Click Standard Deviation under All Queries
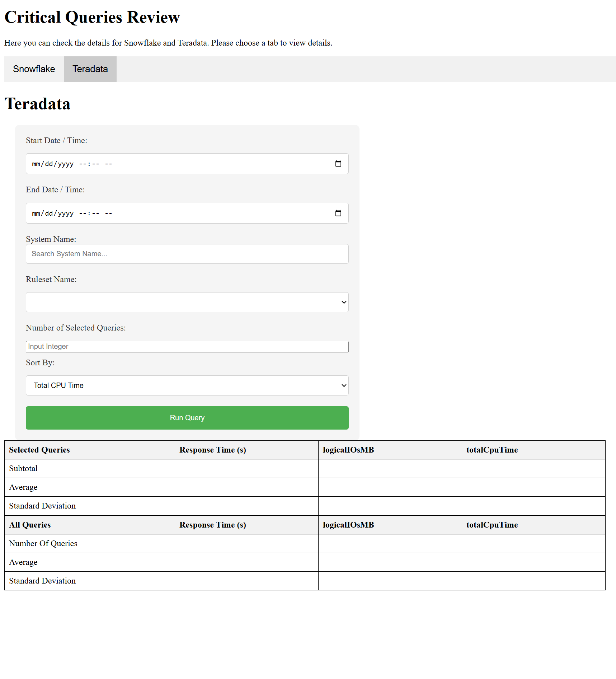Viewport: 616px width, 679px height. pyautogui.click(x=42, y=581)
